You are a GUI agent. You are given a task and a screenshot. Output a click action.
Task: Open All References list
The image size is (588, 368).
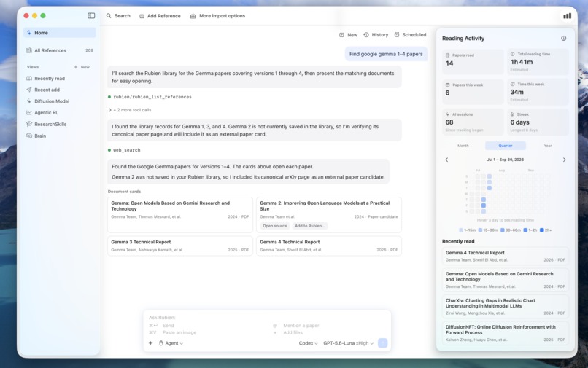click(60, 50)
